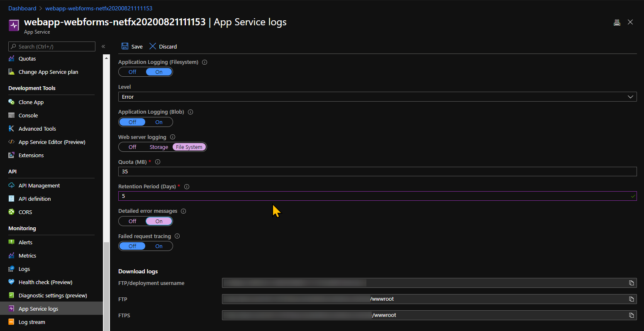The image size is (644, 331).
Task: Click the Retention Period (Days) input field
Action: 377,196
